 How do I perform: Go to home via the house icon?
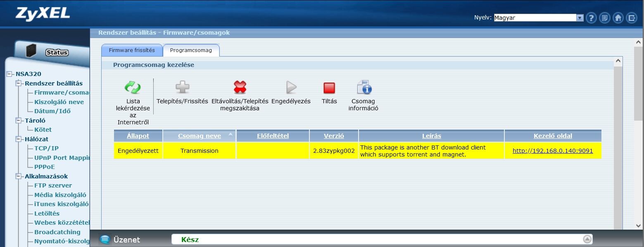[618, 18]
